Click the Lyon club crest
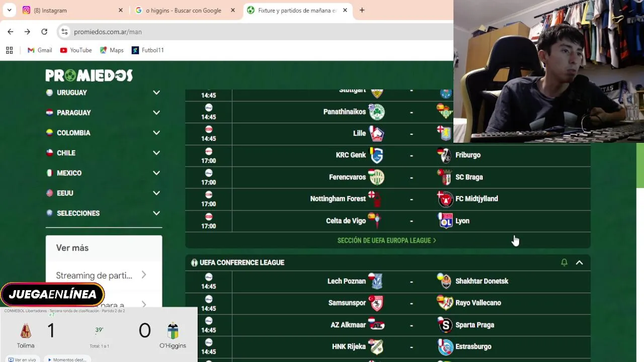This screenshot has width=644, height=362. pyautogui.click(x=445, y=221)
